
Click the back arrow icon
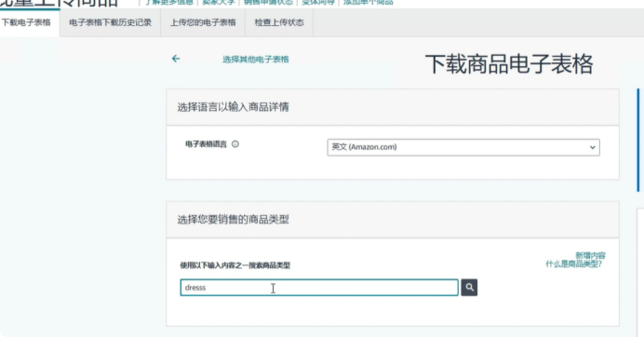click(176, 59)
